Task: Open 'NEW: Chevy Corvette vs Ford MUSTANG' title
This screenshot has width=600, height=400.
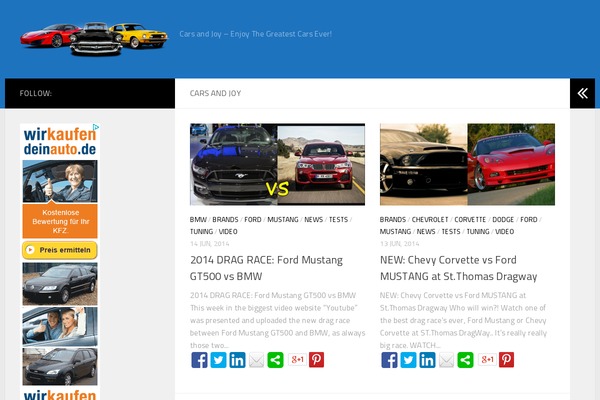Action: [458, 268]
